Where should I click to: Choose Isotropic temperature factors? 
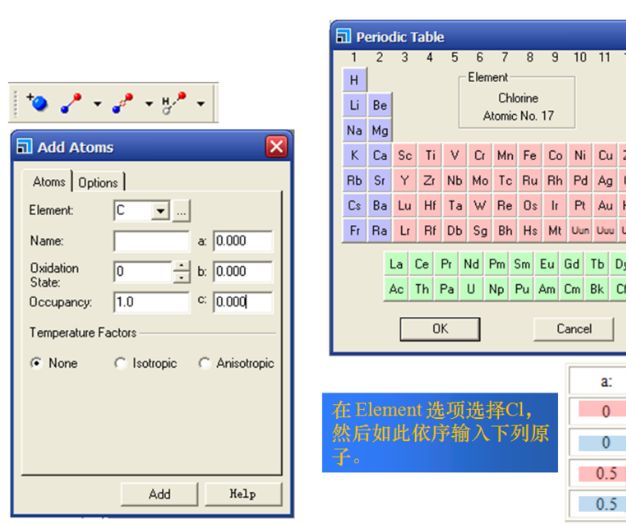[122, 363]
